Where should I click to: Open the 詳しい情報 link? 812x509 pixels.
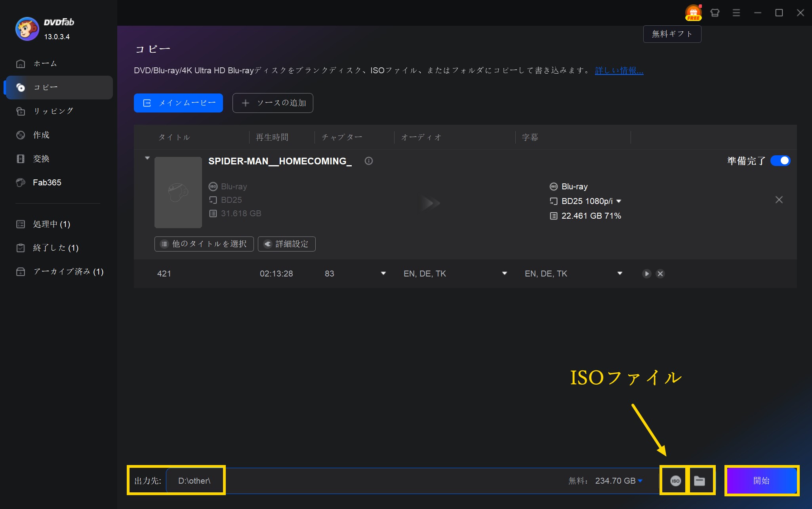[x=619, y=71]
